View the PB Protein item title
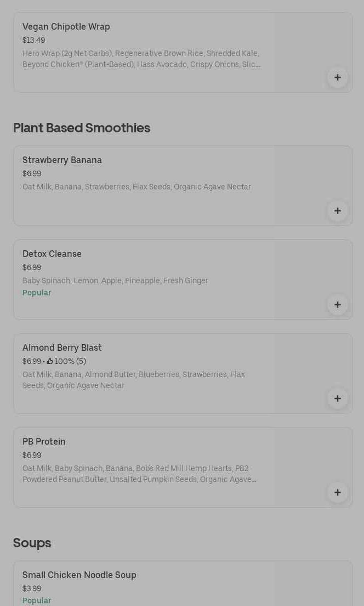 click(44, 442)
